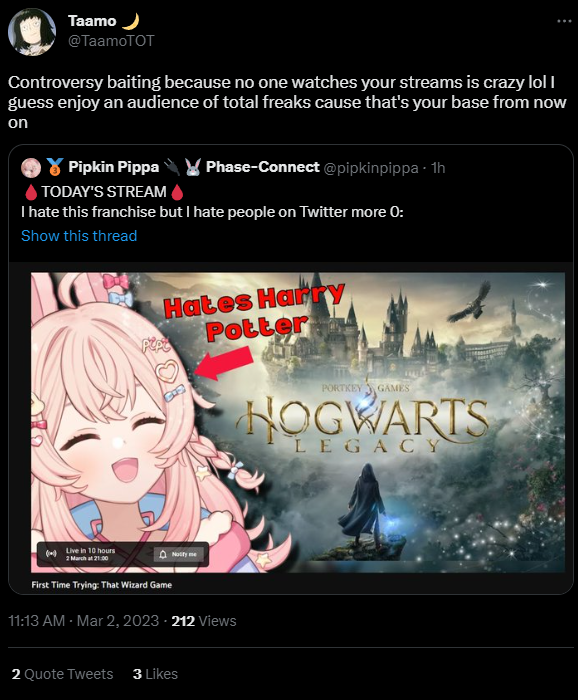Open Taamo's profile avatar

coord(32,32)
